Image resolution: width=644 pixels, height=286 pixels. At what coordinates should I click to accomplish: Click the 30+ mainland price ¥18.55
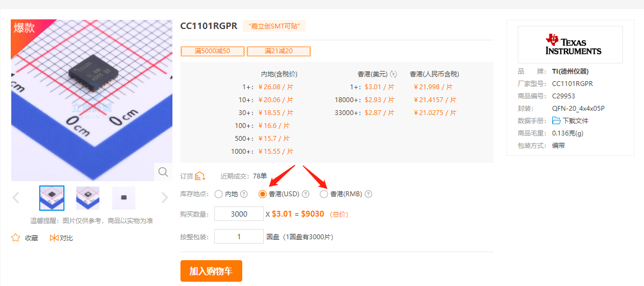pyautogui.click(x=276, y=112)
